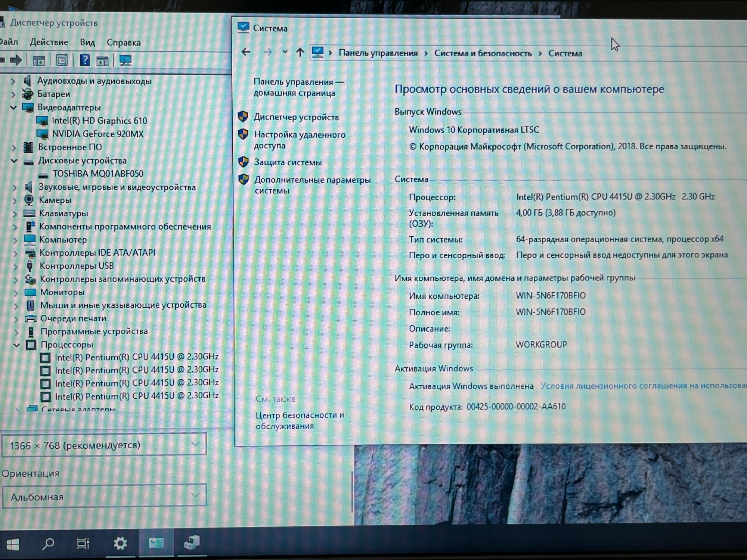This screenshot has height=560, width=747.
Task: Click Система и безопасность breadcrumb
Action: tap(483, 53)
